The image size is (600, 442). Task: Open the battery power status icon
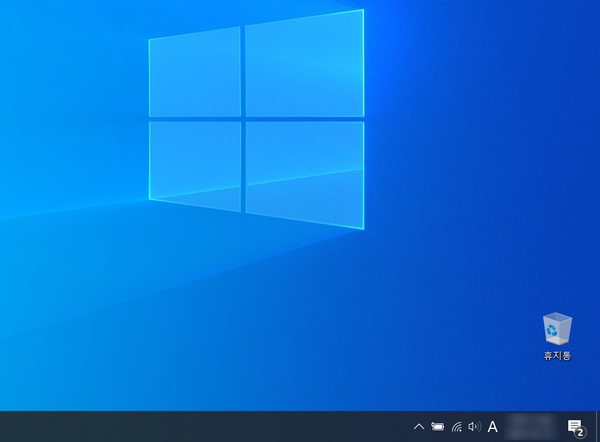click(437, 426)
